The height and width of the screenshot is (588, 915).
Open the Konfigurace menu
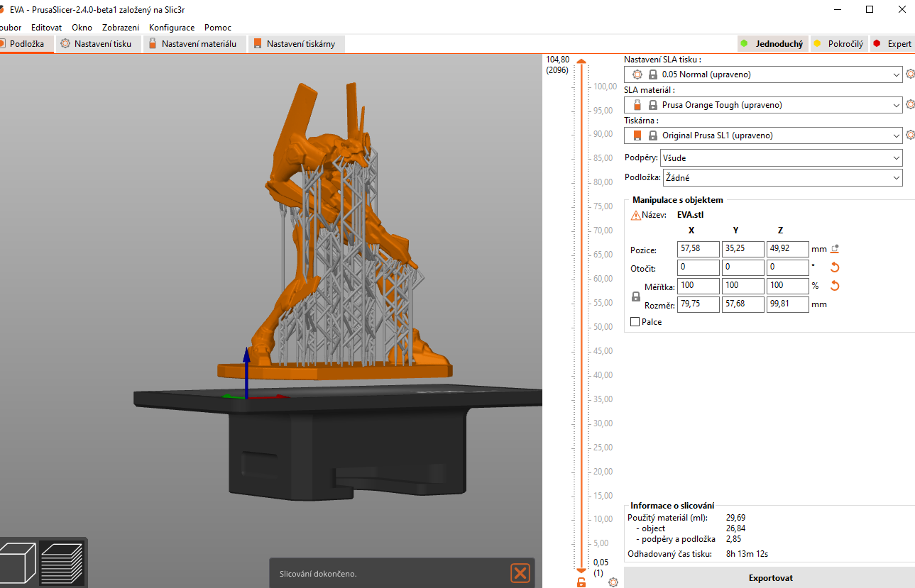coord(172,28)
